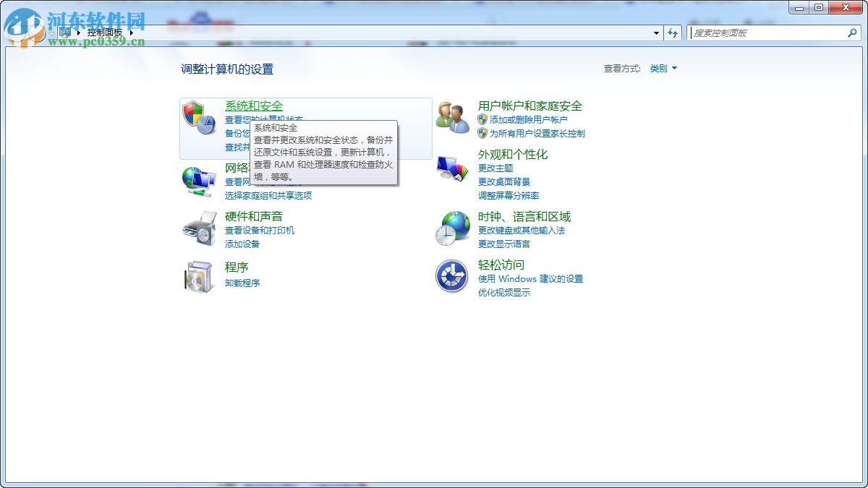Click the refresh button next to address bar
Viewport: 868px width, 488px height.
click(x=673, y=33)
